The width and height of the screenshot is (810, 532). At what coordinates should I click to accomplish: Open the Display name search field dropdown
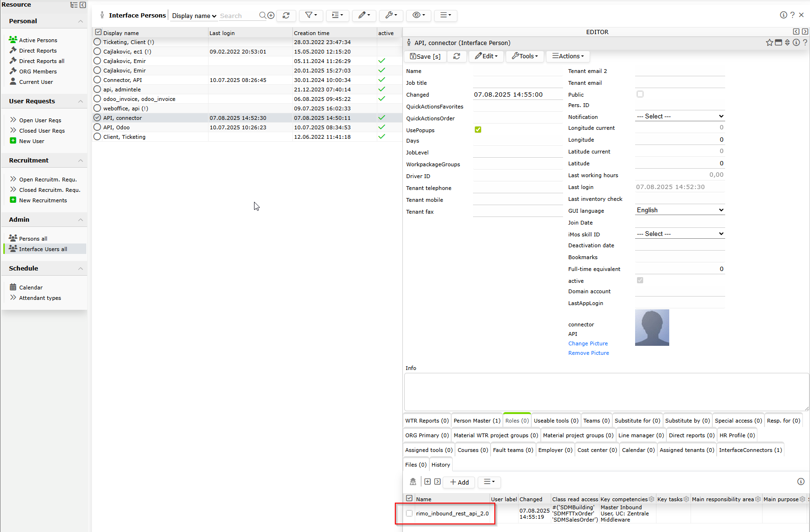click(194, 16)
